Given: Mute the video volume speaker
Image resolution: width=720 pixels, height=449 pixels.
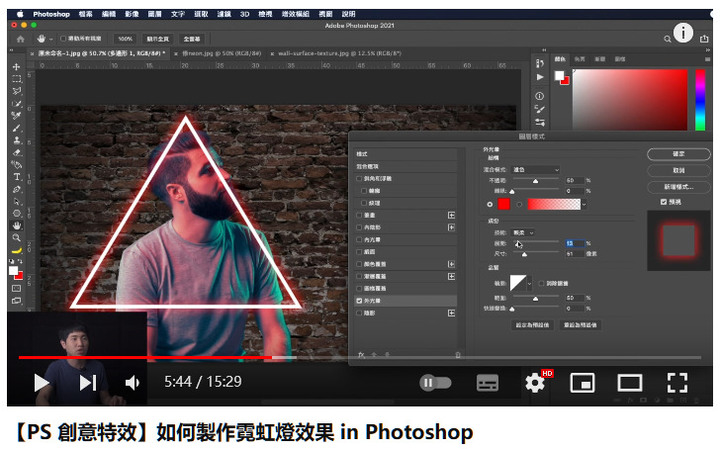Looking at the screenshot, I should click(x=132, y=382).
